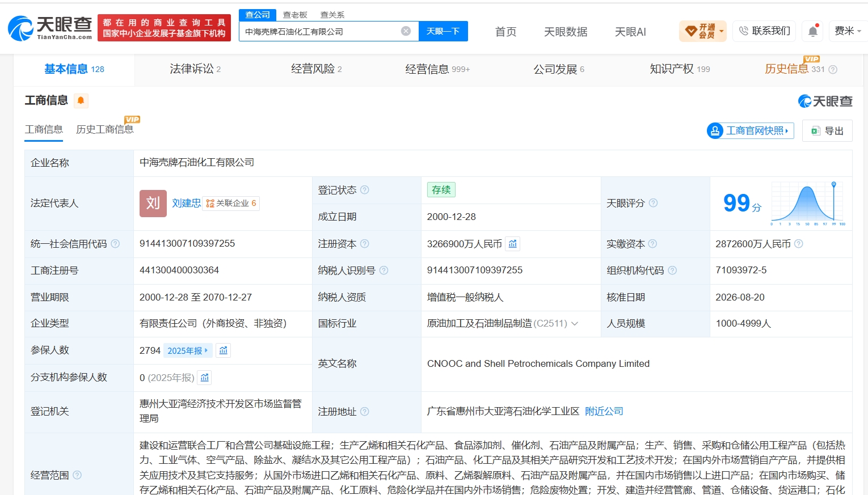Select the 历史工商信息 sub-tab

point(105,130)
